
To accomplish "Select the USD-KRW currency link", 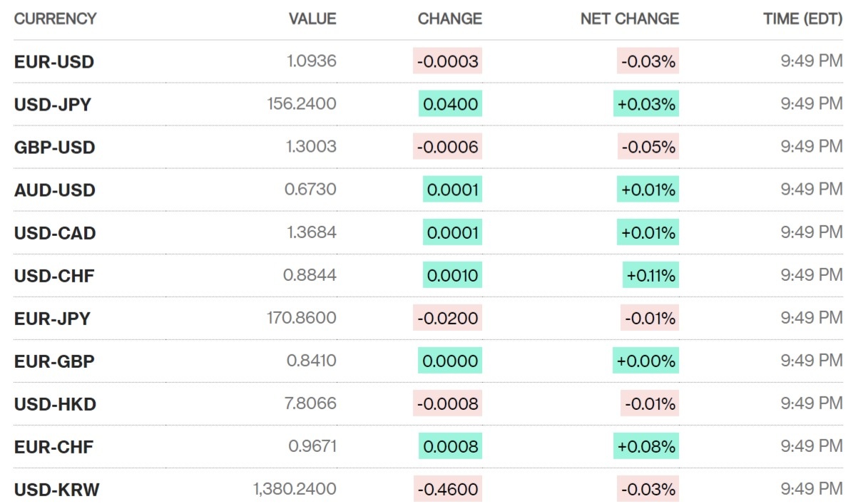I will (56, 490).
